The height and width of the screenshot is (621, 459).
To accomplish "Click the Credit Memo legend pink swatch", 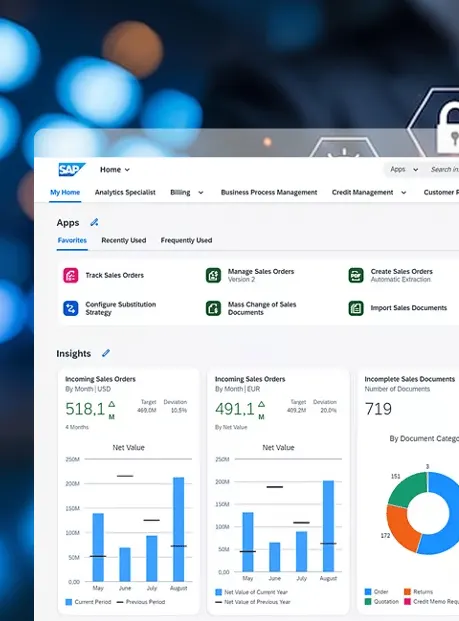I will (407, 602).
